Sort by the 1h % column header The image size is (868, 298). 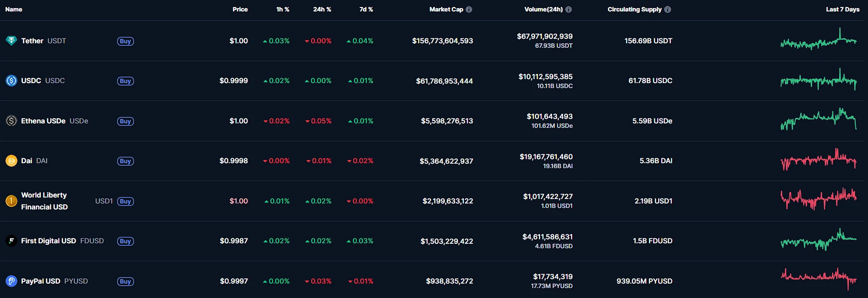[283, 9]
